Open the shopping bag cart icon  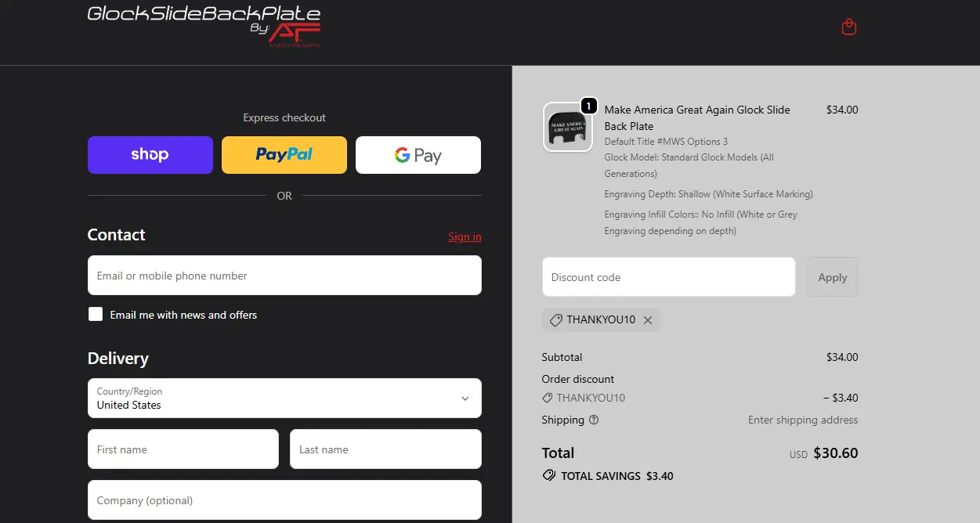848,27
